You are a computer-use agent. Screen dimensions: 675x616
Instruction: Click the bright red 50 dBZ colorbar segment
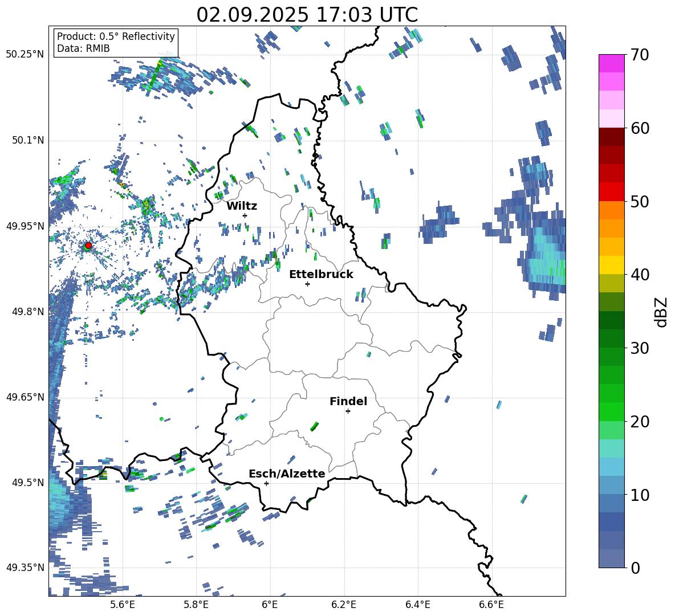click(611, 192)
